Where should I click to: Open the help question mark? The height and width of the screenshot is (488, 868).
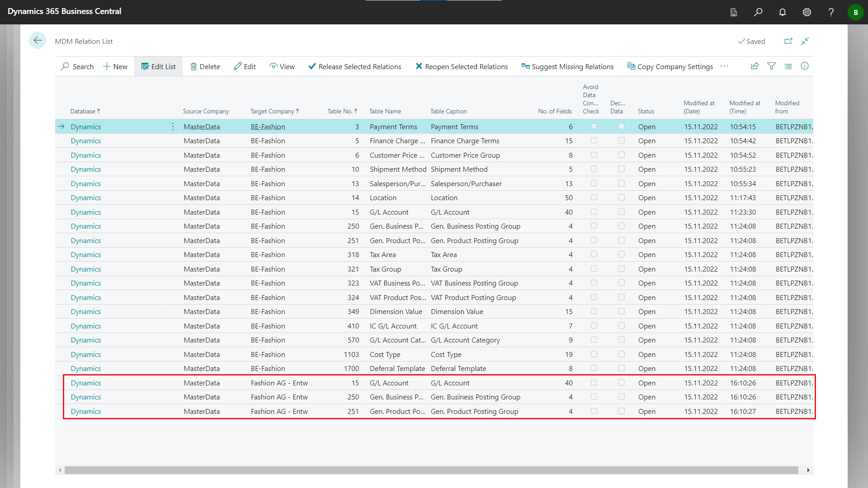[x=831, y=12]
